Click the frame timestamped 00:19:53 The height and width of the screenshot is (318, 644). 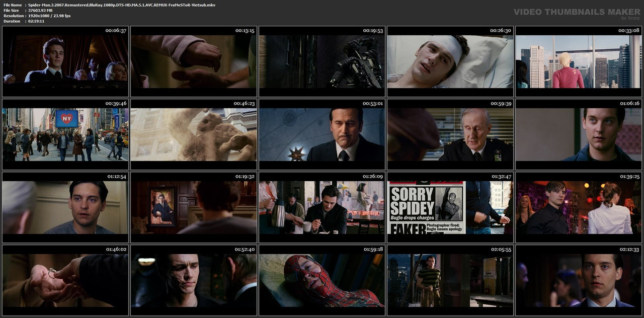click(x=322, y=61)
